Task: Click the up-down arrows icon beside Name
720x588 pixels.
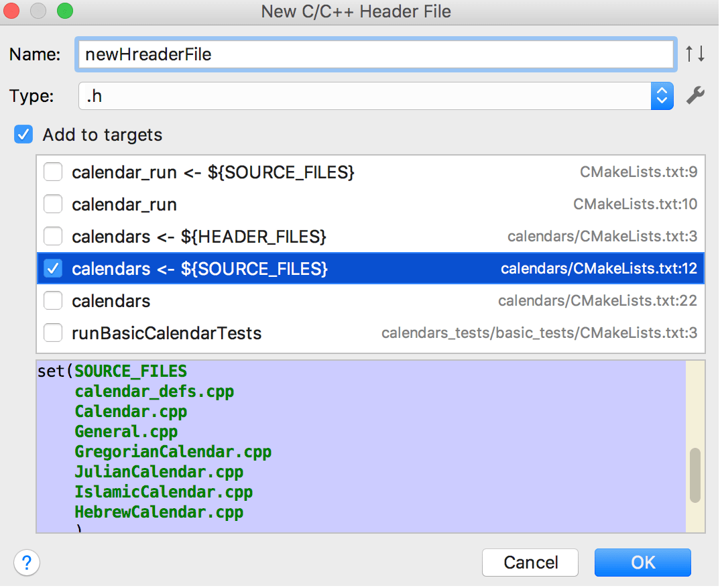Action: [695, 54]
